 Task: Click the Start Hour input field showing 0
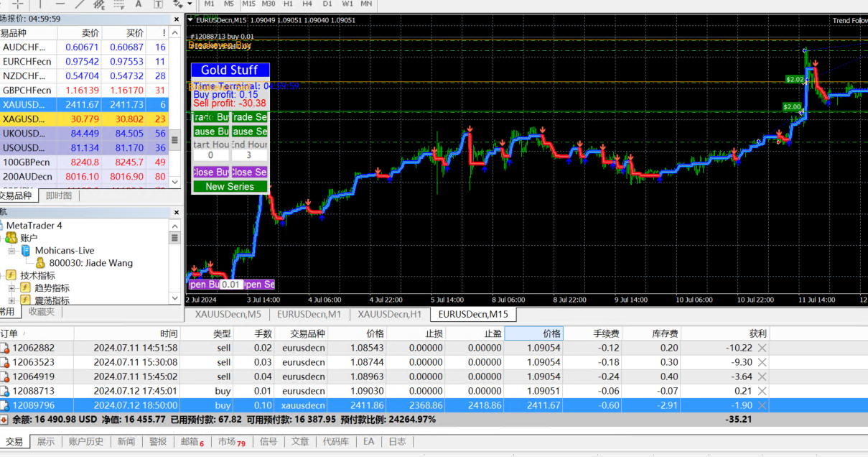coord(210,155)
